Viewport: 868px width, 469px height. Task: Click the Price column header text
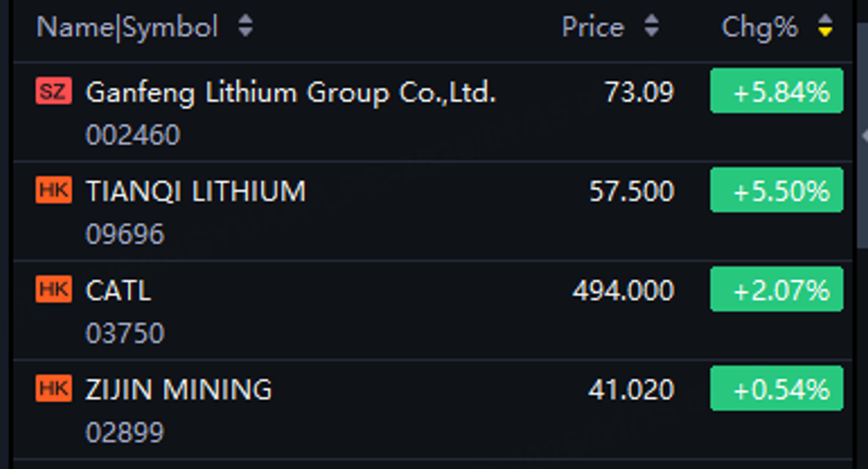pyautogui.click(x=593, y=27)
